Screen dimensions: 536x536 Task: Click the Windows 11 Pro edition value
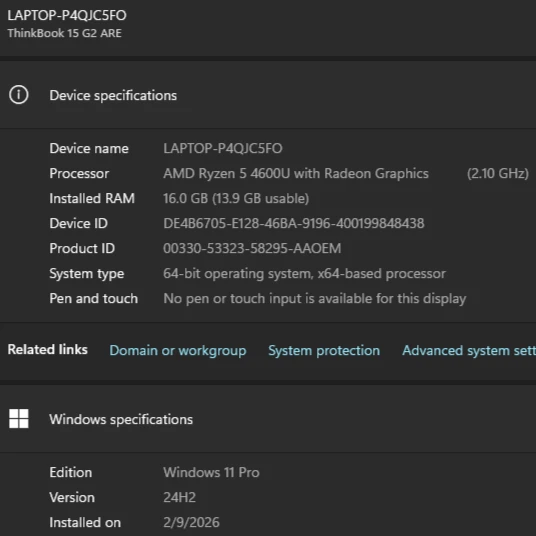211,472
